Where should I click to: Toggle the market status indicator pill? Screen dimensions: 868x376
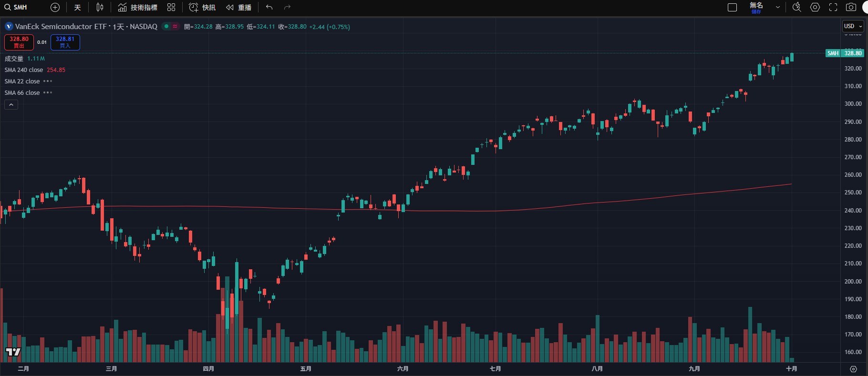(x=170, y=26)
